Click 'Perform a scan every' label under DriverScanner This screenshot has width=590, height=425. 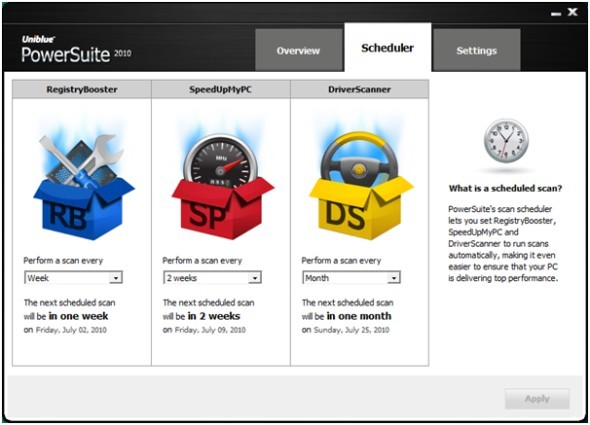tap(341, 260)
